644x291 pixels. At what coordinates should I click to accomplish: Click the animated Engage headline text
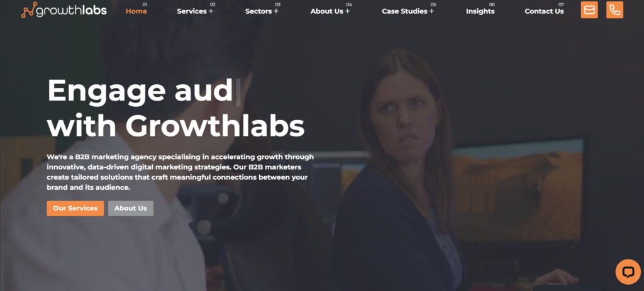(x=140, y=91)
